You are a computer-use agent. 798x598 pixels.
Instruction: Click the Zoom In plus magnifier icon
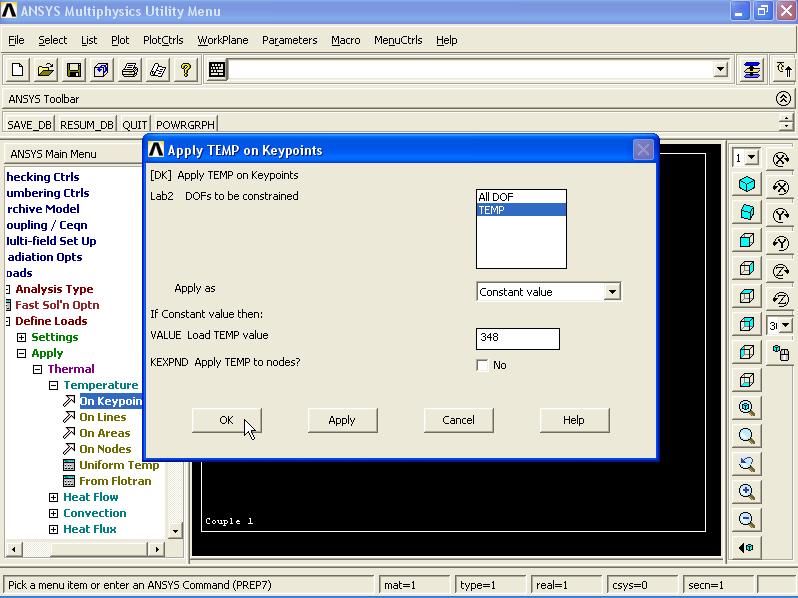pos(747,492)
